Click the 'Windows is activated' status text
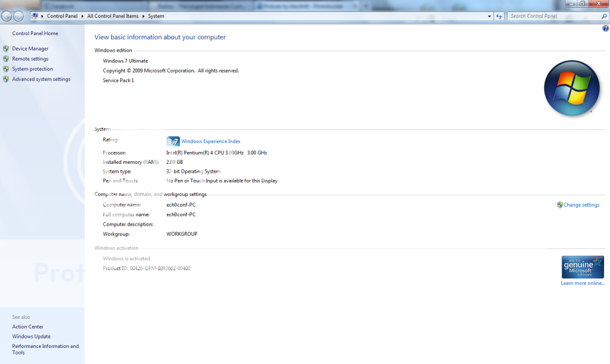 (126, 259)
